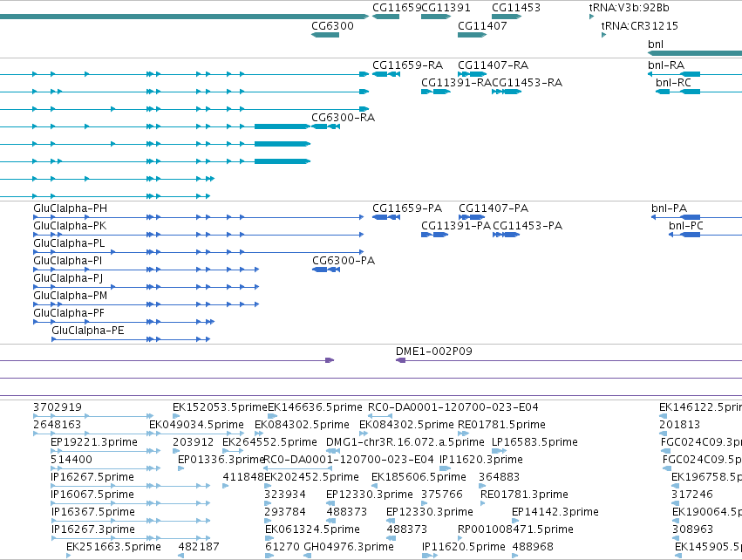Open EST RE01781.5prime
Viewport: 742px width, 560px height.
click(501, 425)
